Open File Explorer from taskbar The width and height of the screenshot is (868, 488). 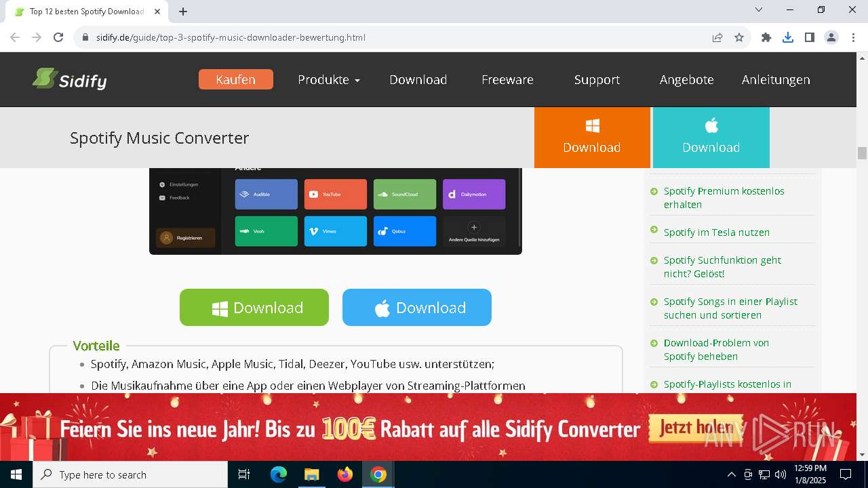point(311,474)
